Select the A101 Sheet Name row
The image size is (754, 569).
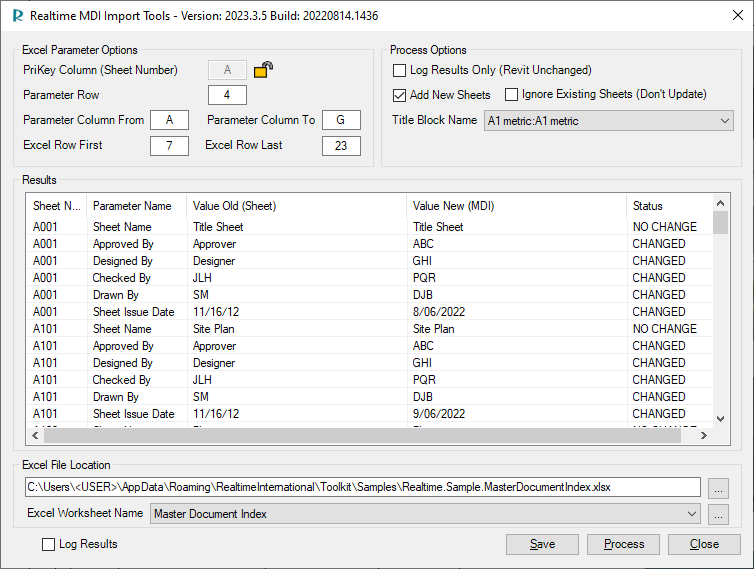coord(369,329)
